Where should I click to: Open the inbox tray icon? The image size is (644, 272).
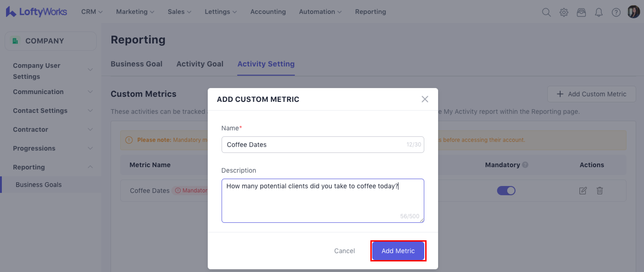[581, 12]
